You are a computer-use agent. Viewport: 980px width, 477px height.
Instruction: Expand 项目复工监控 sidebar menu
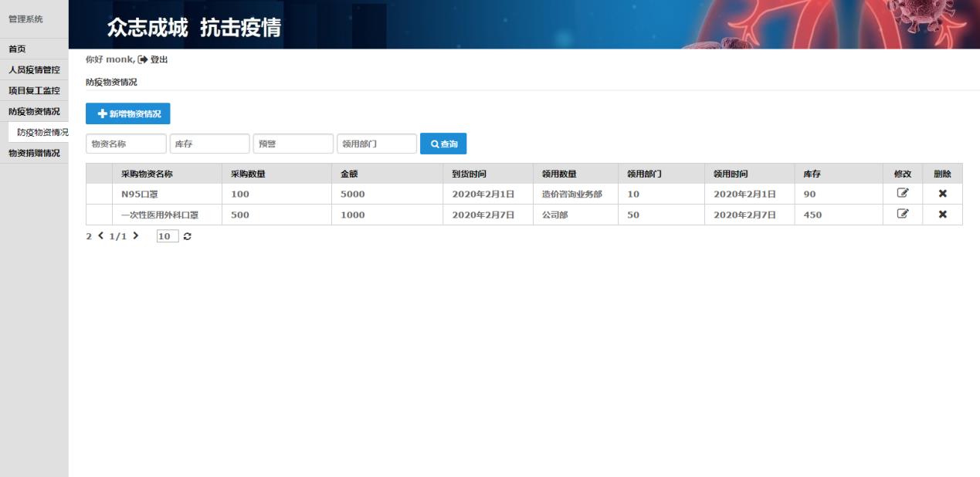point(34,90)
